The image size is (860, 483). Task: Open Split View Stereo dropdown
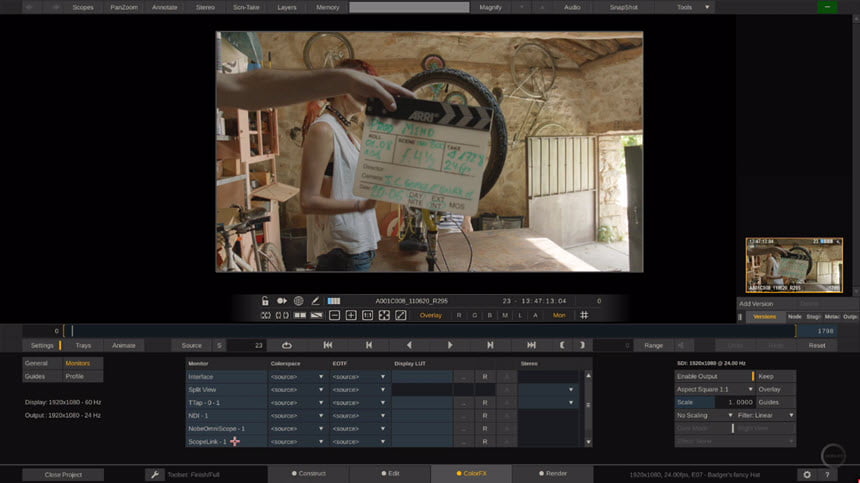(548, 390)
